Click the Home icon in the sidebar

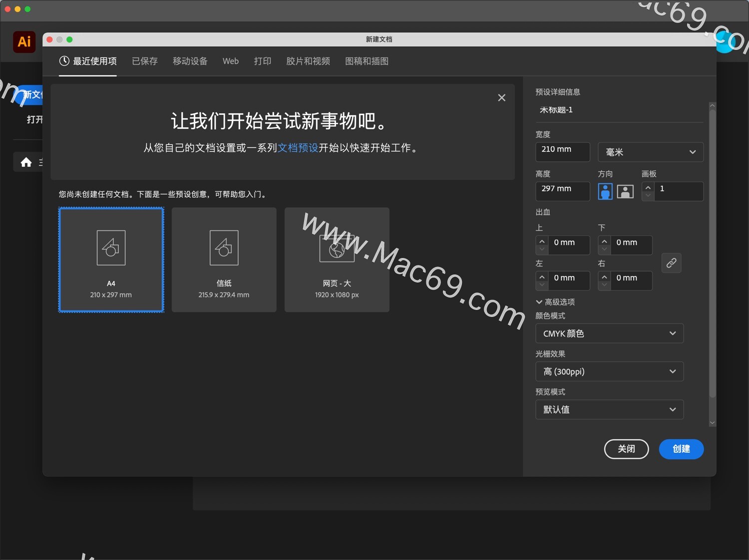point(25,162)
